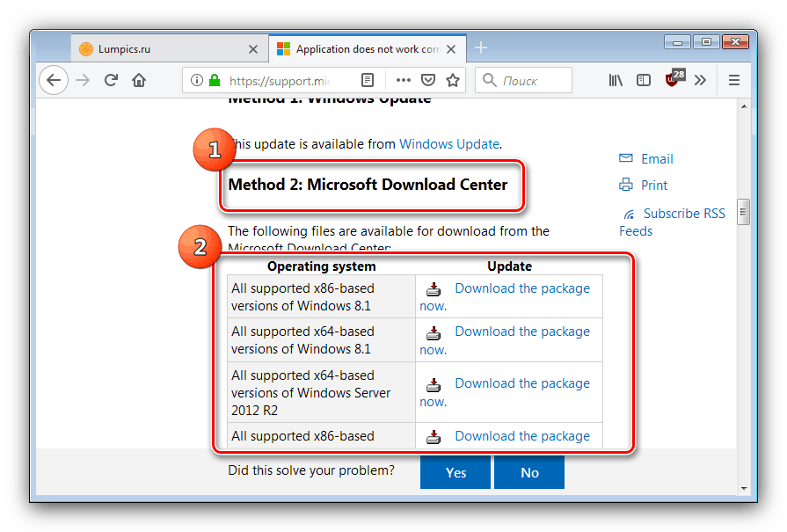Viewport: 787px width, 532px height.
Task: Click the Update column header
Action: tap(509, 266)
